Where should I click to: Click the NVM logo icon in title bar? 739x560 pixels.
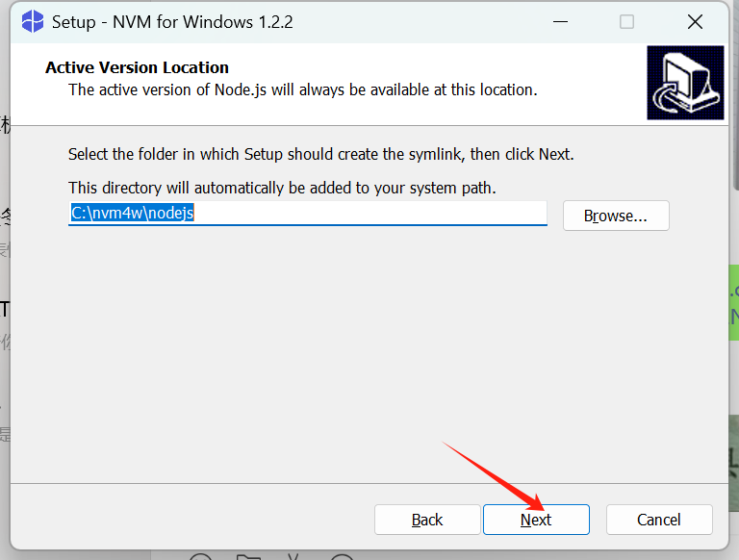tap(33, 22)
